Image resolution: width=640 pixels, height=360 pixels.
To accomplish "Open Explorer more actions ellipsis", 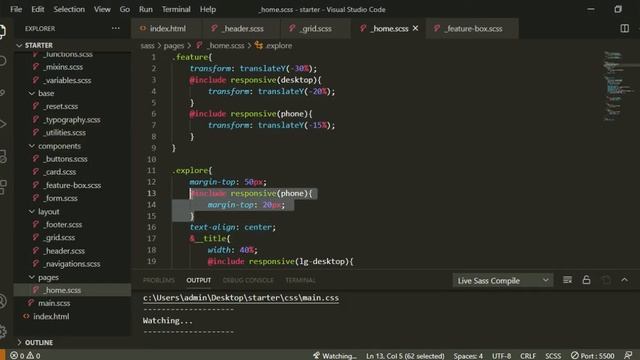I will click(x=116, y=28).
